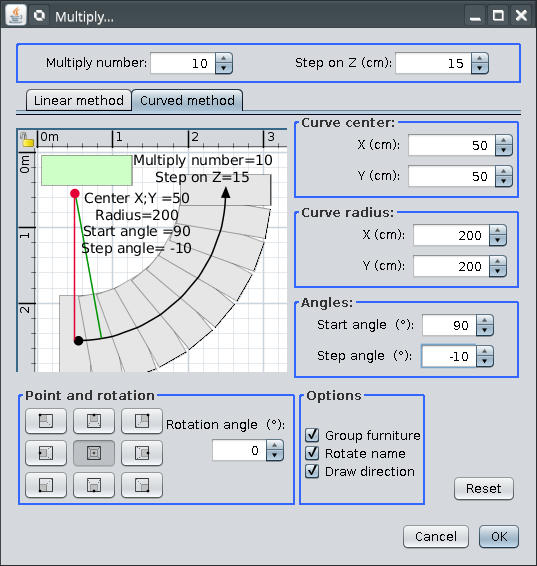The image size is (537, 566).
Task: Select the bottom-right anchor point icon
Action: (x=142, y=485)
